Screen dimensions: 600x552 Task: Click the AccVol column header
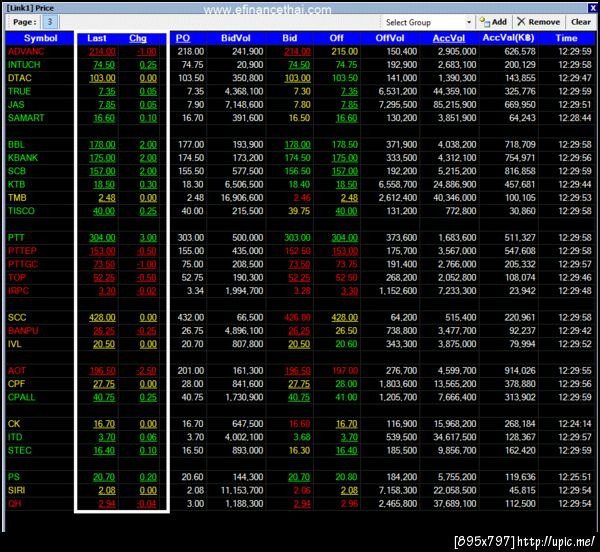449,38
